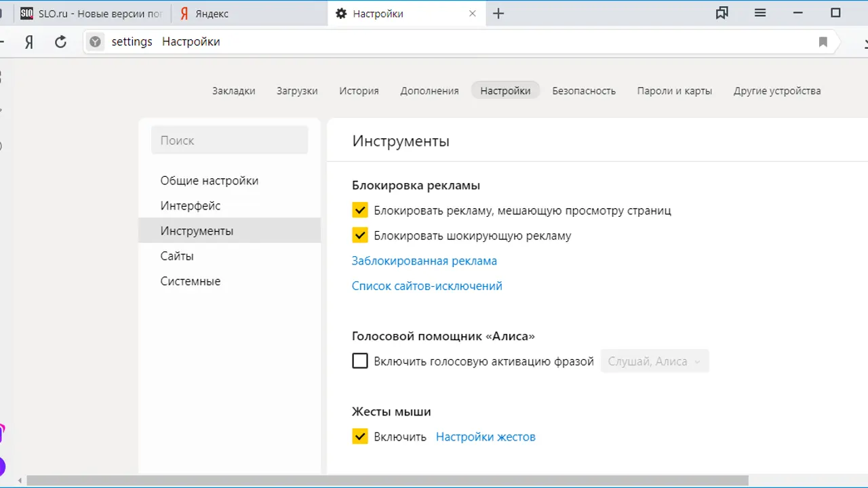Open Заблокированная реклама link
This screenshot has width=868, height=488.
coord(424,261)
